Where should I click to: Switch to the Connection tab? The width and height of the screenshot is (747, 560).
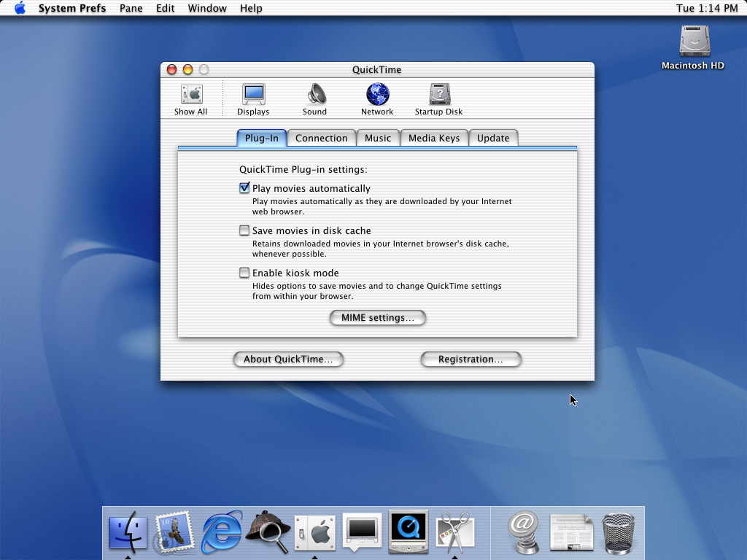point(321,138)
